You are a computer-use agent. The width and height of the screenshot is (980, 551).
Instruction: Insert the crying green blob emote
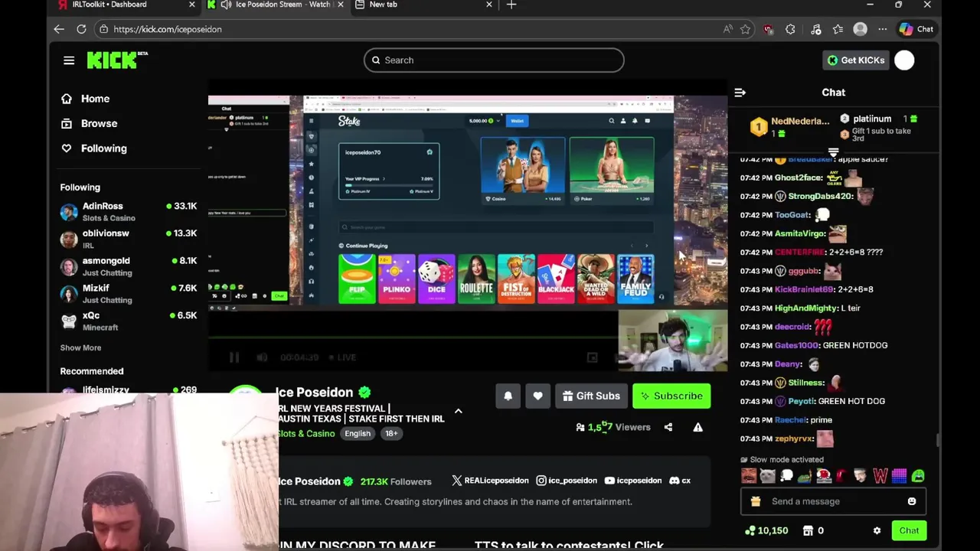(x=918, y=476)
